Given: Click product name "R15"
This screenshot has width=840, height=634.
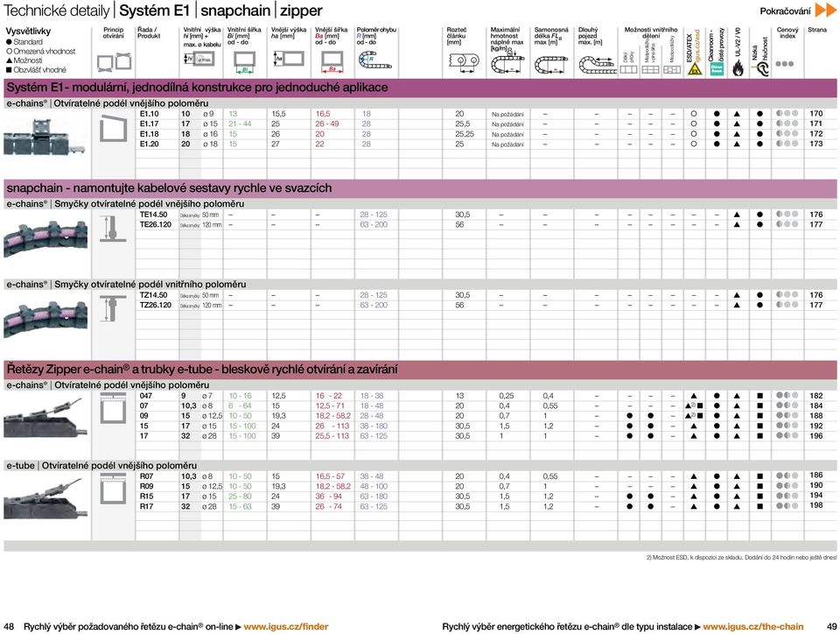Looking at the screenshot, I should pos(147,497).
